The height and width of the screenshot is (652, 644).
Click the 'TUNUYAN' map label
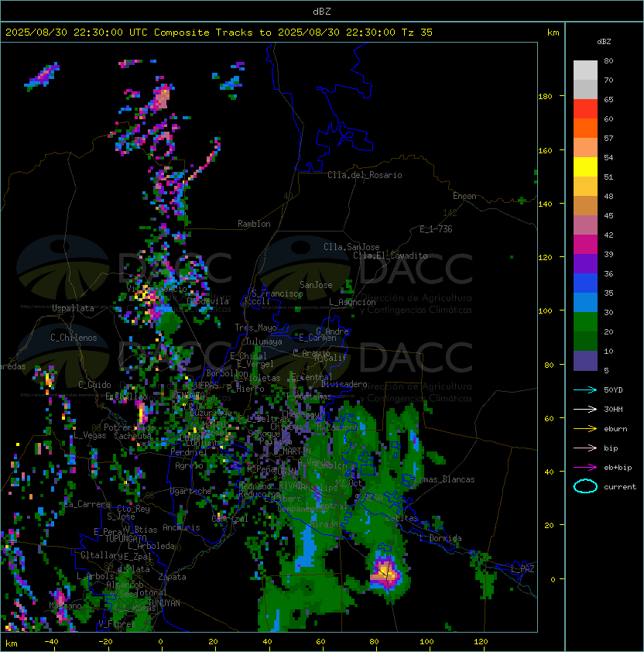[164, 603]
